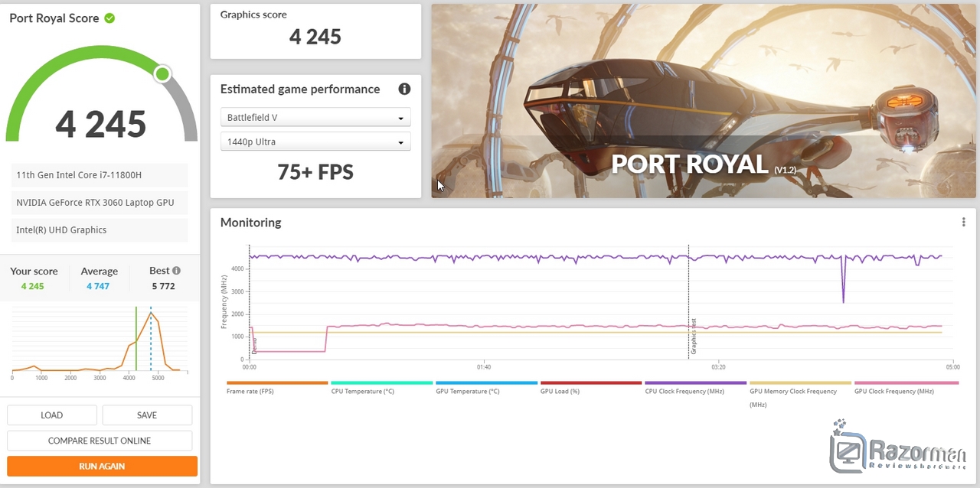Click the Port Royal banner image
The height and width of the screenshot is (488, 980).
pyautogui.click(x=704, y=101)
